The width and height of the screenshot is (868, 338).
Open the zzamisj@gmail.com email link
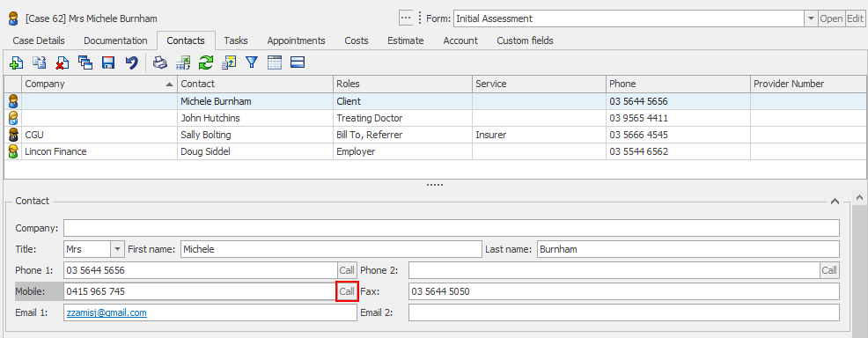[107, 312]
